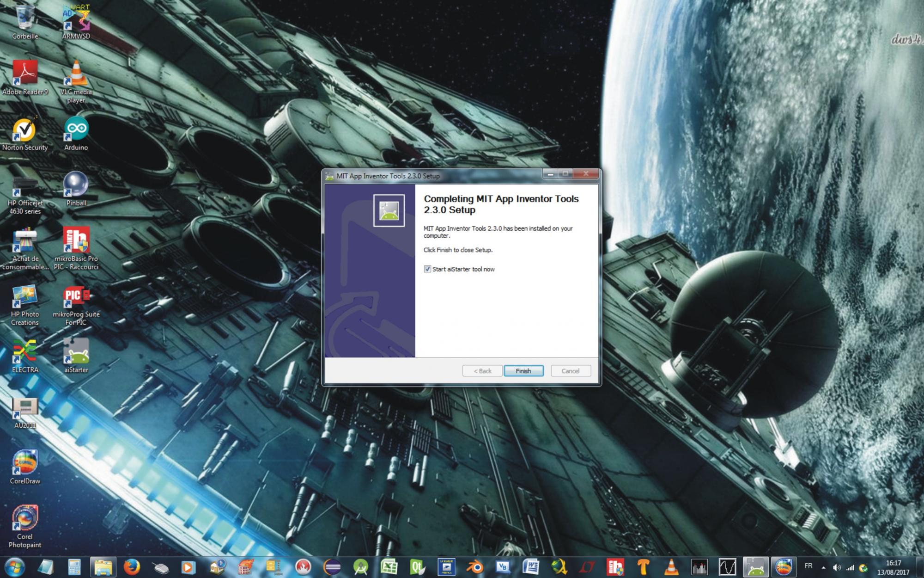Uncheck Start aiStarter tool now checkbox
The width and height of the screenshot is (924, 578).
point(427,269)
